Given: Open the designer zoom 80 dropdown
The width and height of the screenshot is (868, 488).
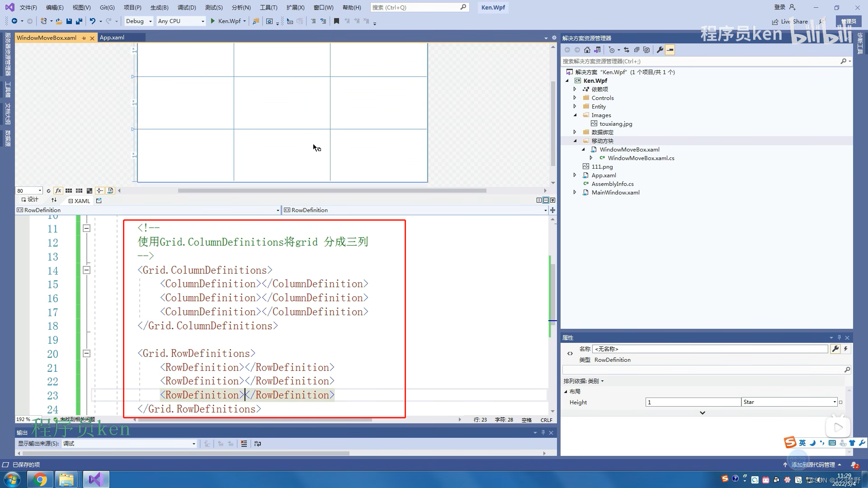Looking at the screenshot, I should (29, 191).
